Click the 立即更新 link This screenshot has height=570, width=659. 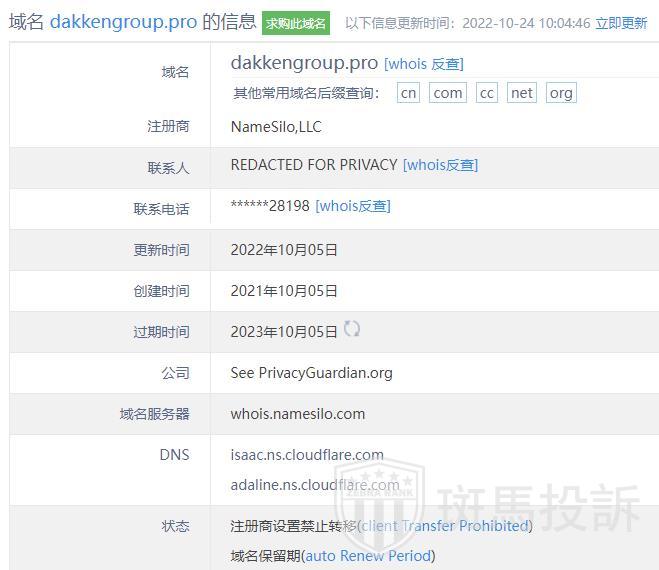point(621,23)
